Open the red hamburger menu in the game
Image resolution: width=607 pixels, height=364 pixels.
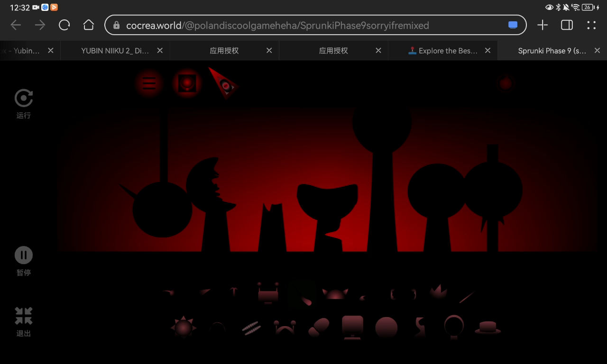[149, 83]
